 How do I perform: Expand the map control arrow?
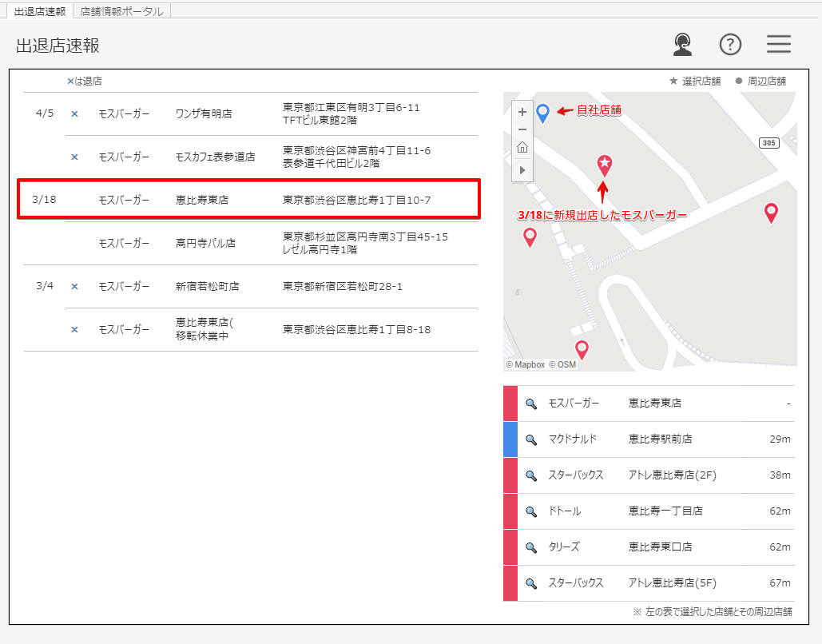coord(522,170)
